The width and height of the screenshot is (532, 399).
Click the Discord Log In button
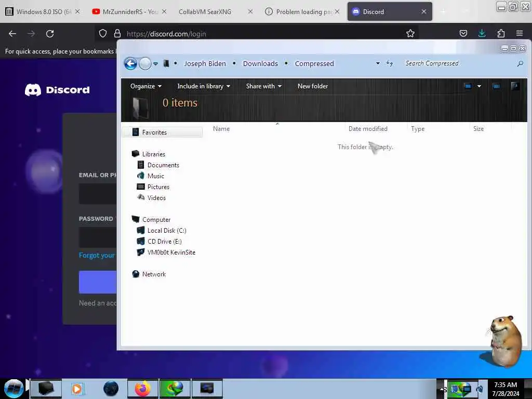point(98,282)
